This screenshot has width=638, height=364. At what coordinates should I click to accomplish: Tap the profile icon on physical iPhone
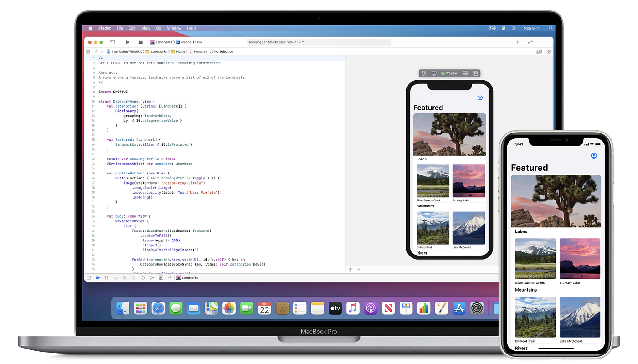(x=594, y=156)
